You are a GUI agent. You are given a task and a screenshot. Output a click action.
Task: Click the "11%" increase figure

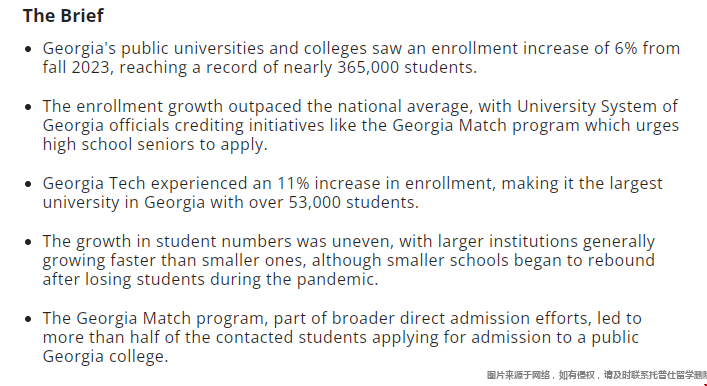[x=293, y=184]
